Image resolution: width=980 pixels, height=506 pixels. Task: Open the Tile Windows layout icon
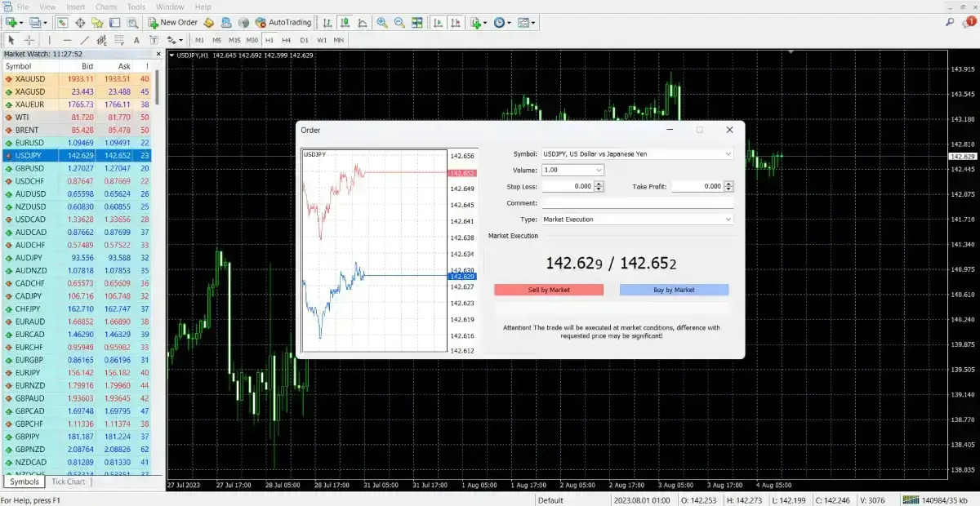click(418, 23)
